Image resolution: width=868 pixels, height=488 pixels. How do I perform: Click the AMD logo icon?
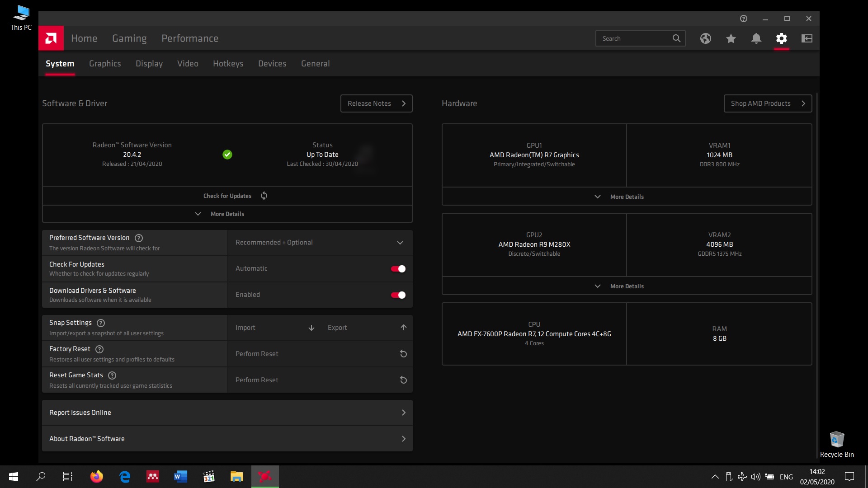tap(51, 38)
